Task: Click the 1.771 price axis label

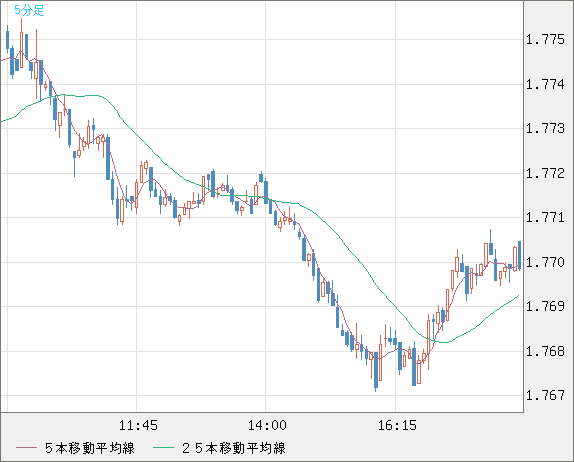Action: (x=545, y=217)
